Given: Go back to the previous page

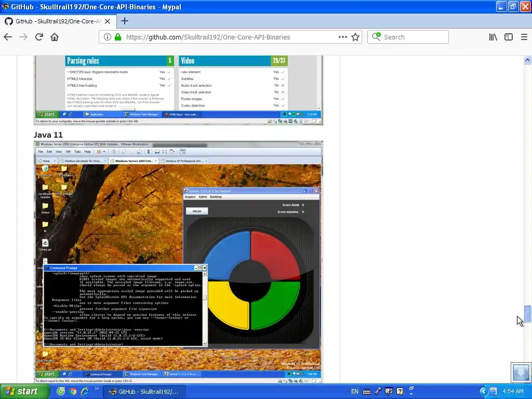Looking at the screenshot, I should (x=8, y=37).
